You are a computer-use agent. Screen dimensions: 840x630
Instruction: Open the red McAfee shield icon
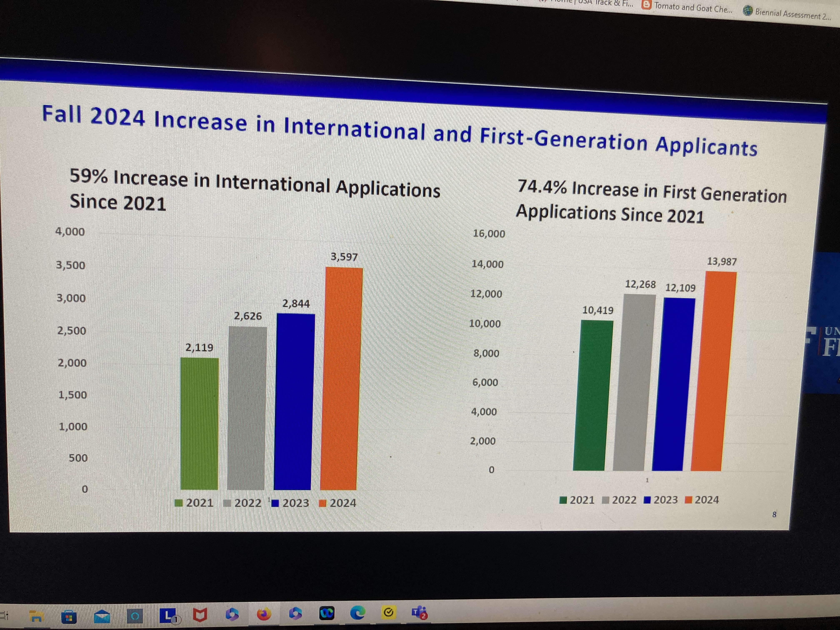[x=200, y=615]
